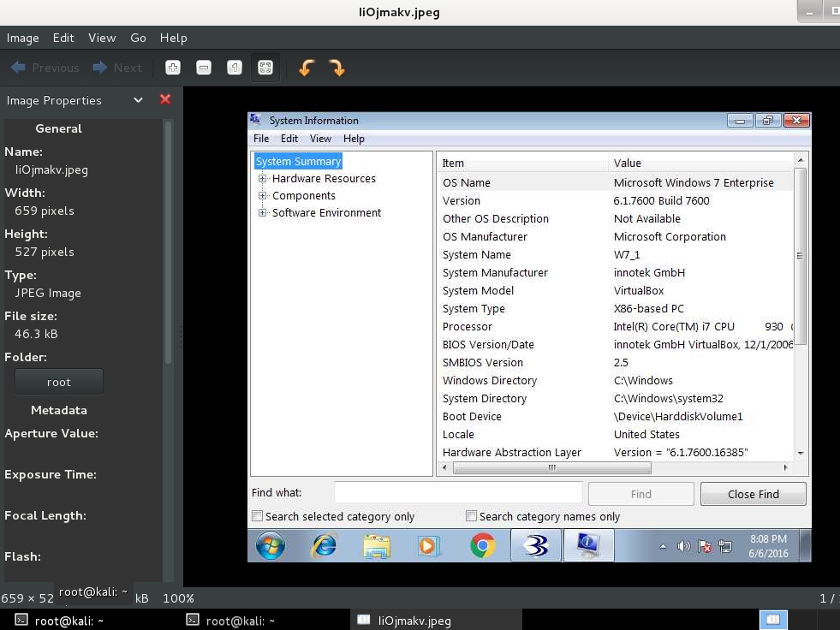Screen dimensions: 840x630
Task: Select the BIOS Version/Date row
Action: (x=615, y=344)
